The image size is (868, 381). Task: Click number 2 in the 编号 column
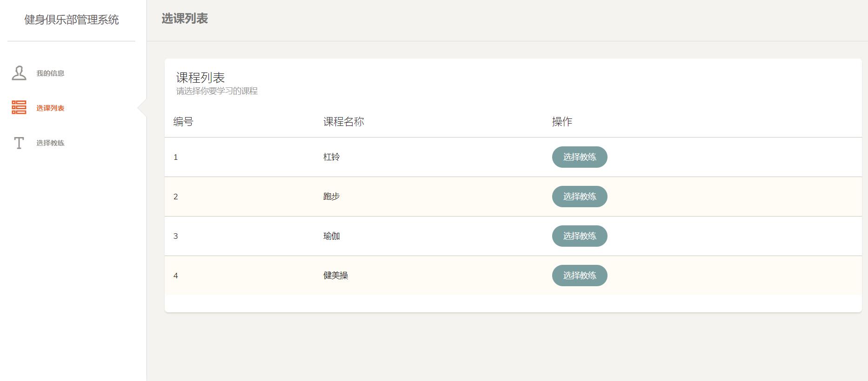(176, 197)
